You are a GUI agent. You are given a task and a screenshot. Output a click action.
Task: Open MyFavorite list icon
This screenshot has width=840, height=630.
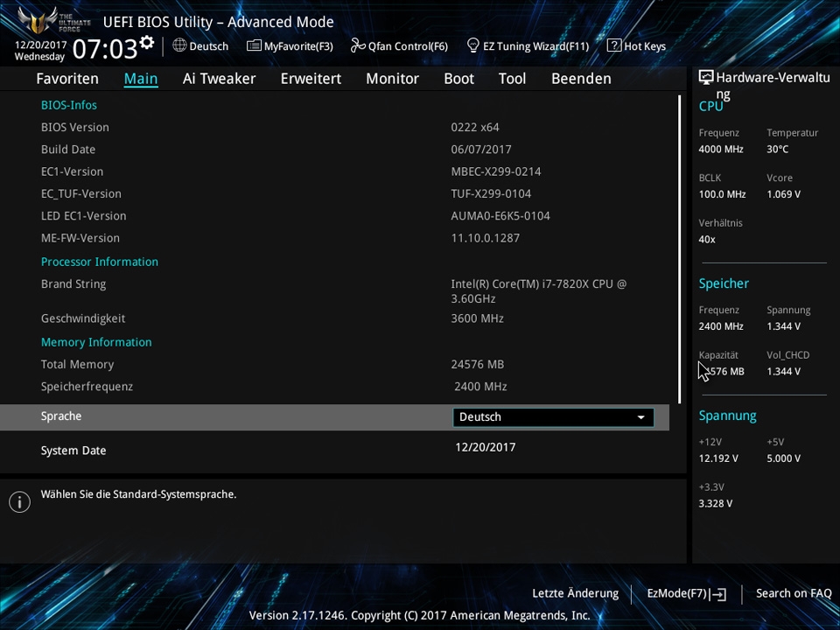[254, 45]
